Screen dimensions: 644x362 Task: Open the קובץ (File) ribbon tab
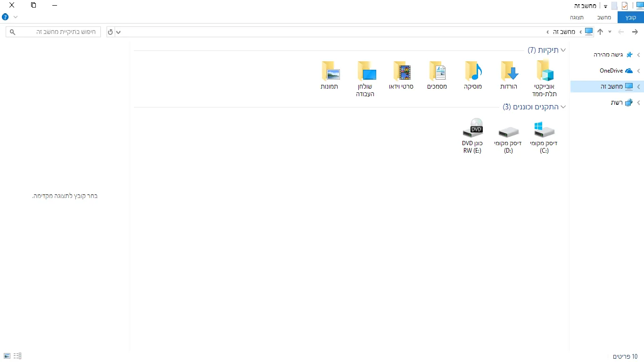pos(631,17)
